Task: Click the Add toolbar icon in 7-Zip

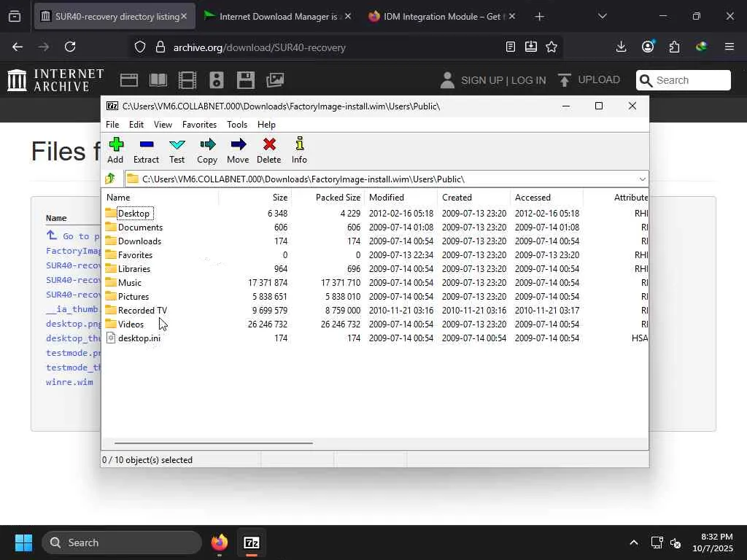Action: pos(116,144)
